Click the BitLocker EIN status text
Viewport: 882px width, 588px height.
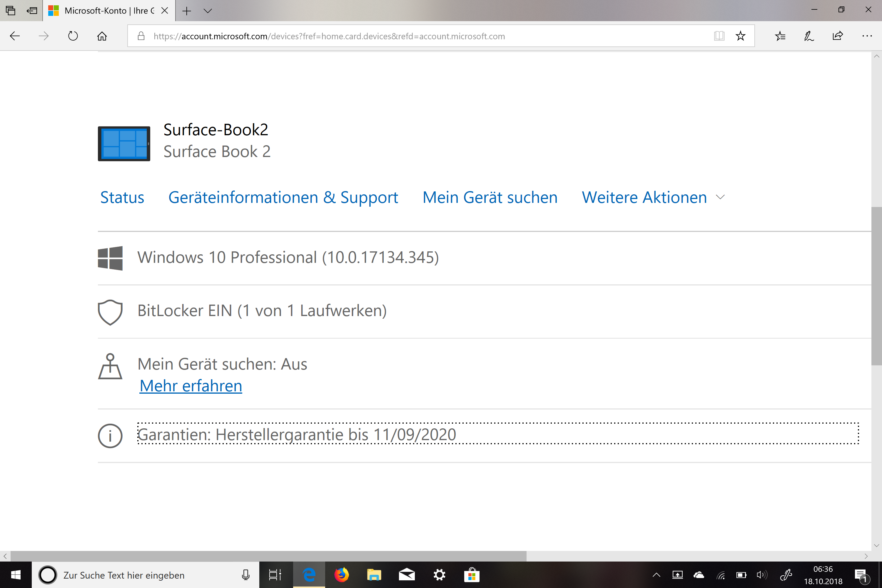click(x=262, y=311)
